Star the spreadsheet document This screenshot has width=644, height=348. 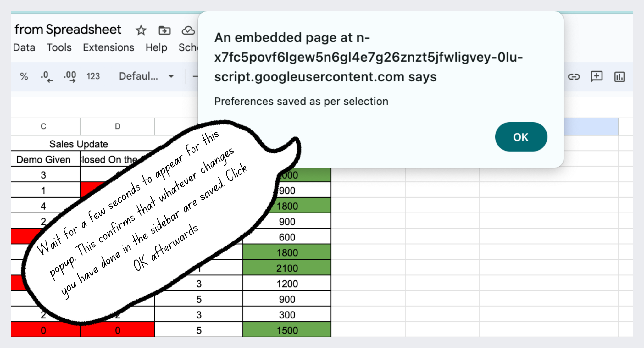click(x=141, y=30)
